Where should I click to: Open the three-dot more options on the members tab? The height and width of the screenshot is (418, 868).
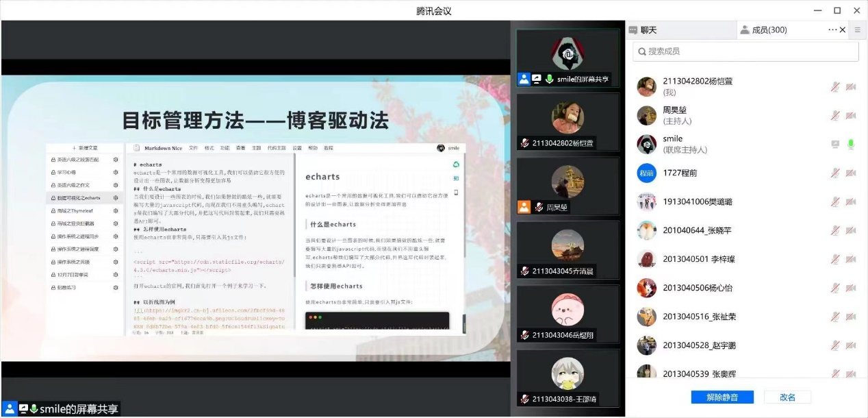832,29
